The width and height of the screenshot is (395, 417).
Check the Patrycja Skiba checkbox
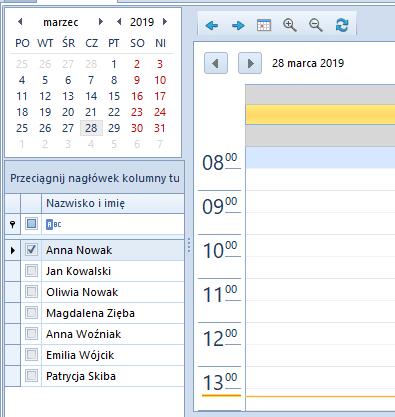click(x=31, y=376)
